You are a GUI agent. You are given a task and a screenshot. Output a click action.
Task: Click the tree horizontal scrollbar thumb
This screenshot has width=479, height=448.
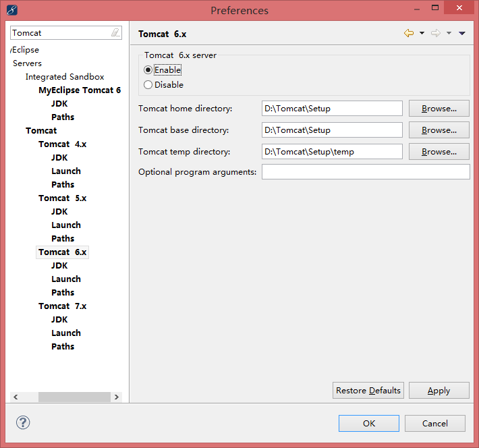coord(74,397)
